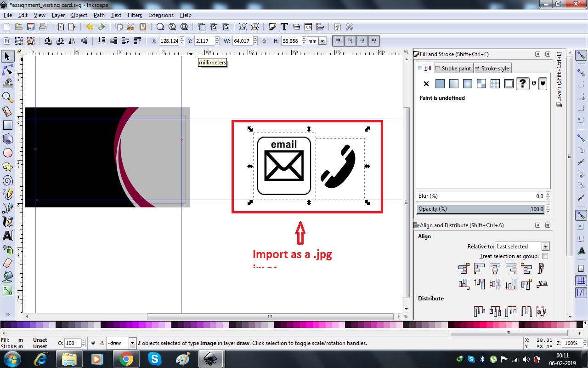Select the Pencil freehand tool
This screenshot has width=588, height=368.
[x=7, y=194]
